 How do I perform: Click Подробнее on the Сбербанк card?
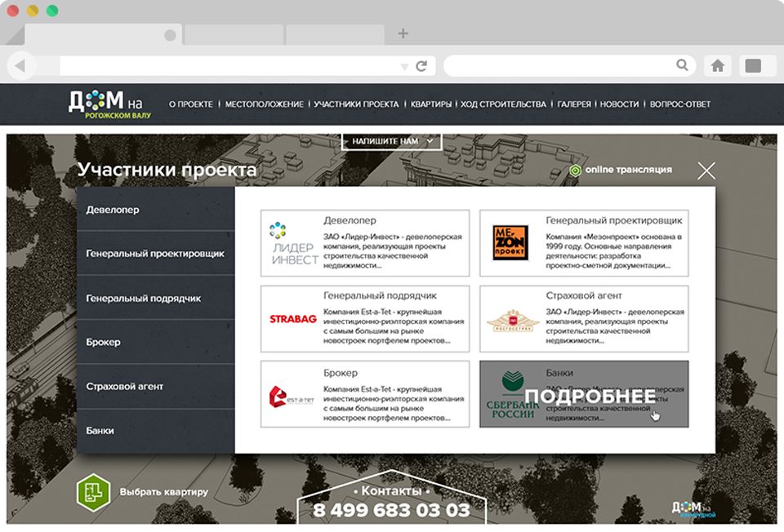pos(590,397)
